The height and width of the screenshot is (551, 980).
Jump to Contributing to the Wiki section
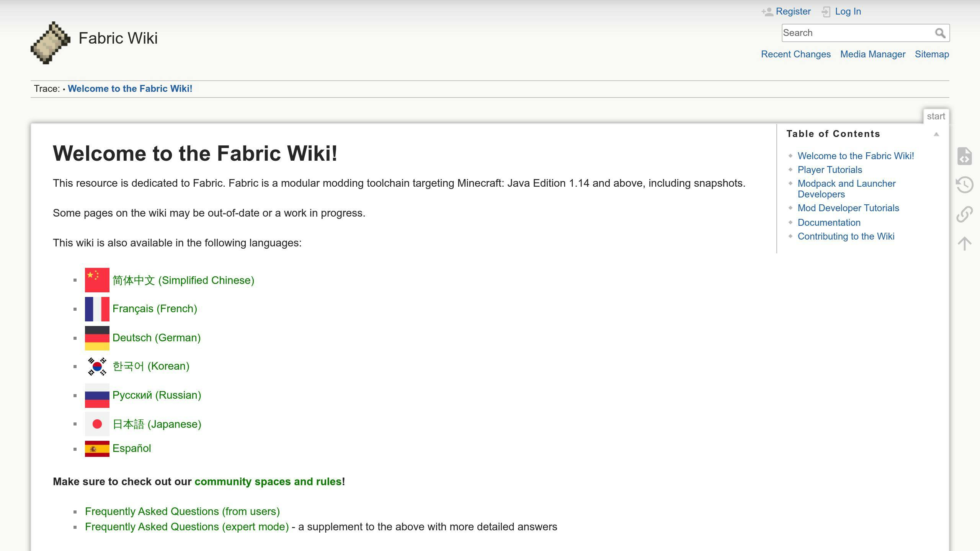pos(846,236)
